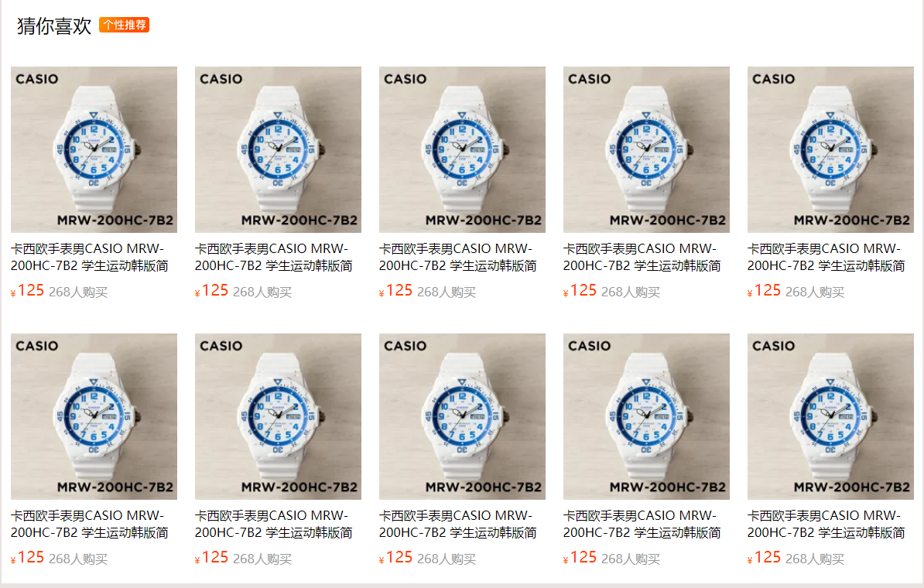Viewport: 924px width, 588px height.
Task: Open first watch thumbnail in top row
Action: point(94,149)
